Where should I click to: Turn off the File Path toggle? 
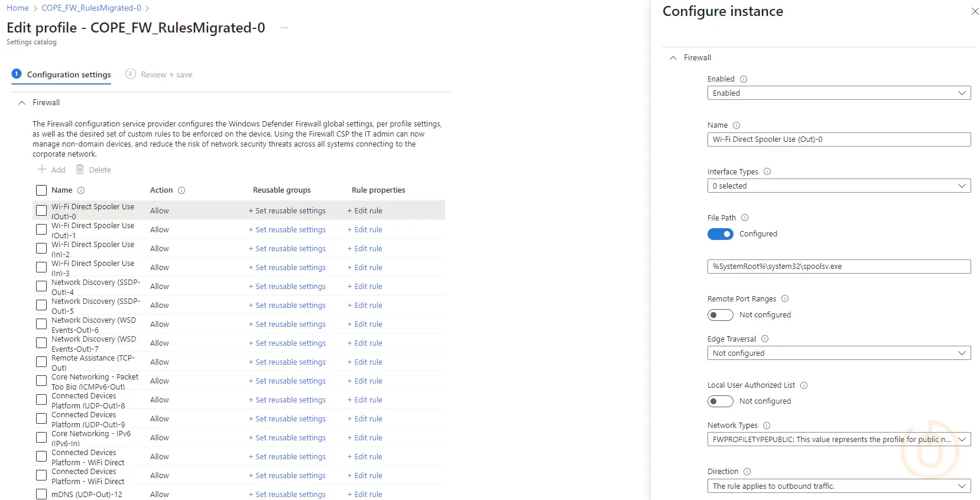click(720, 234)
